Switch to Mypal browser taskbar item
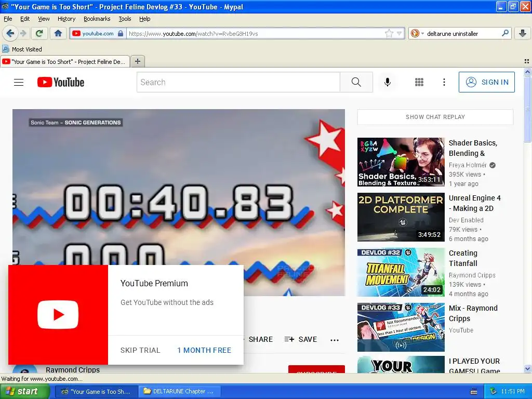Viewport: 532px width, 399px height. tap(97, 391)
